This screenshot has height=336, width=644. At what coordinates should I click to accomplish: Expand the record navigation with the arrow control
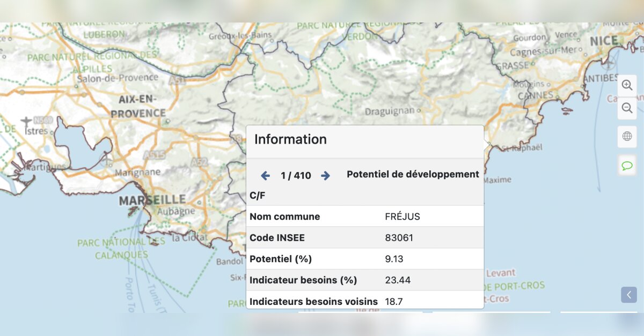(325, 175)
